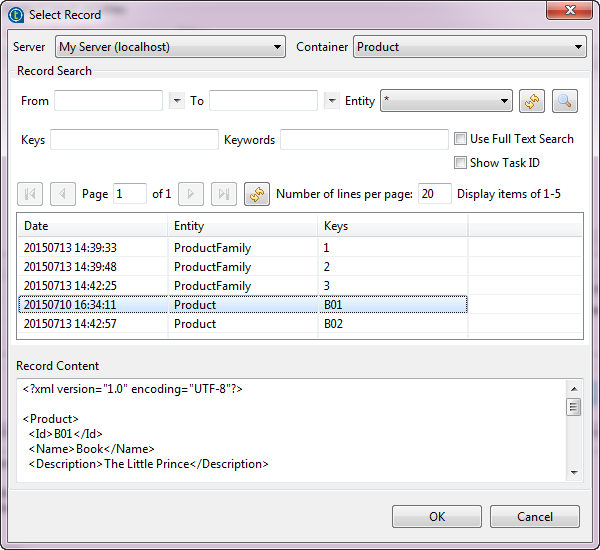This screenshot has height=550, width=600.
Task: Click the Description line in Record Content
Action: tap(148, 464)
